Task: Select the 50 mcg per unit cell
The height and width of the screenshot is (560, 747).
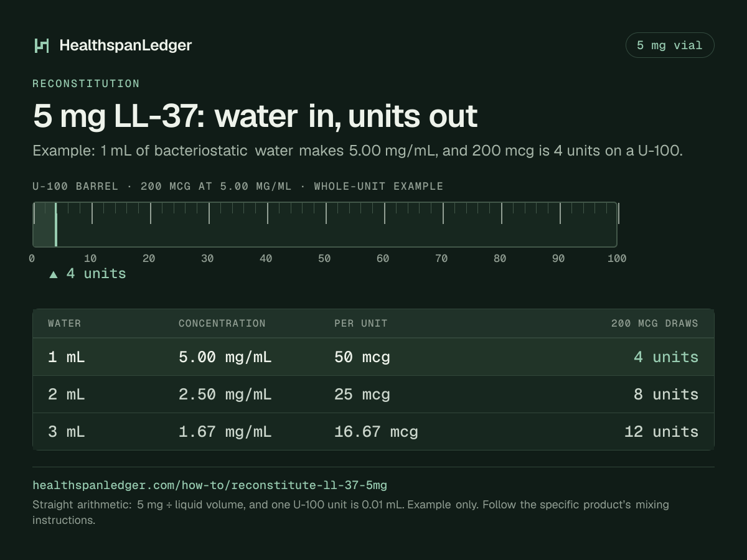Action: coord(362,357)
